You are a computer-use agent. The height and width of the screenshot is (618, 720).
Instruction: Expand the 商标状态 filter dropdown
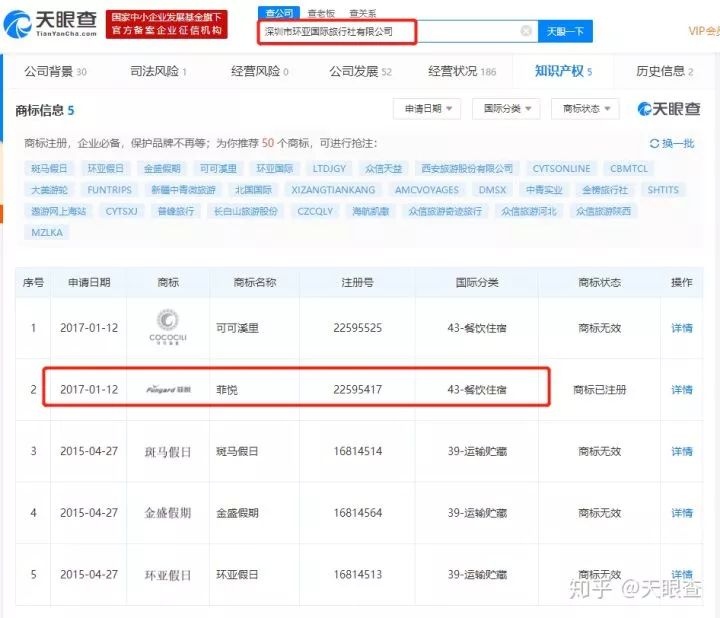click(585, 109)
